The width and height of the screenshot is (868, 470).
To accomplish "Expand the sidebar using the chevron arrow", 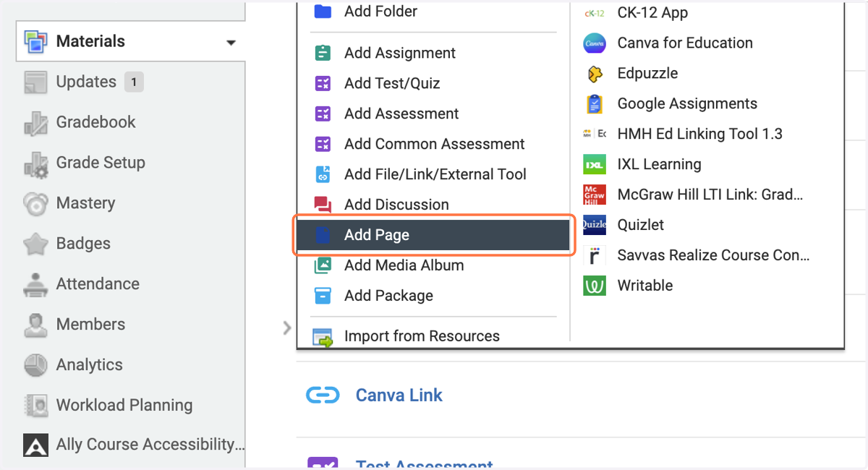I will click(x=287, y=328).
